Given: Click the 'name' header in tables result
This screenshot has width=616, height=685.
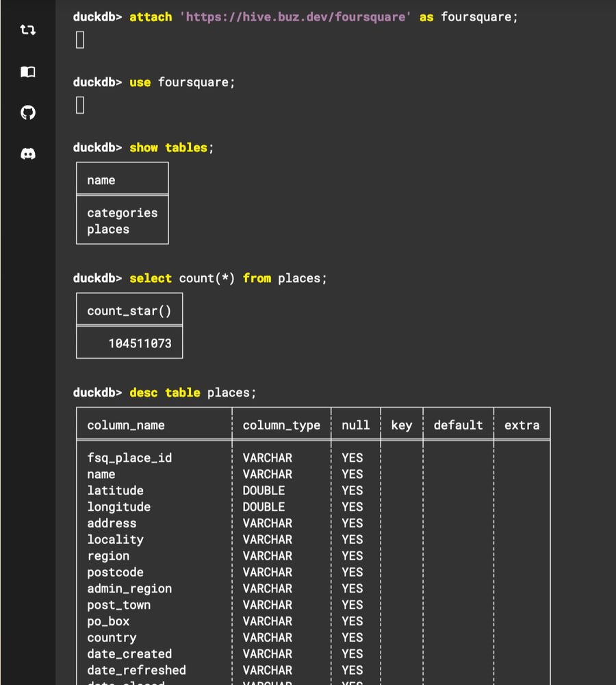Looking at the screenshot, I should 101,180.
